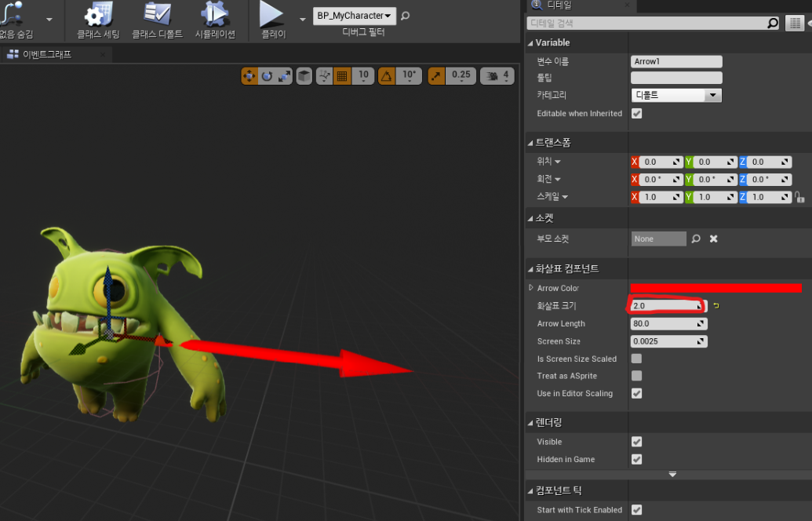Open location (위치) type dropdown arrow
Screen dimensions: 812x521
coord(558,162)
